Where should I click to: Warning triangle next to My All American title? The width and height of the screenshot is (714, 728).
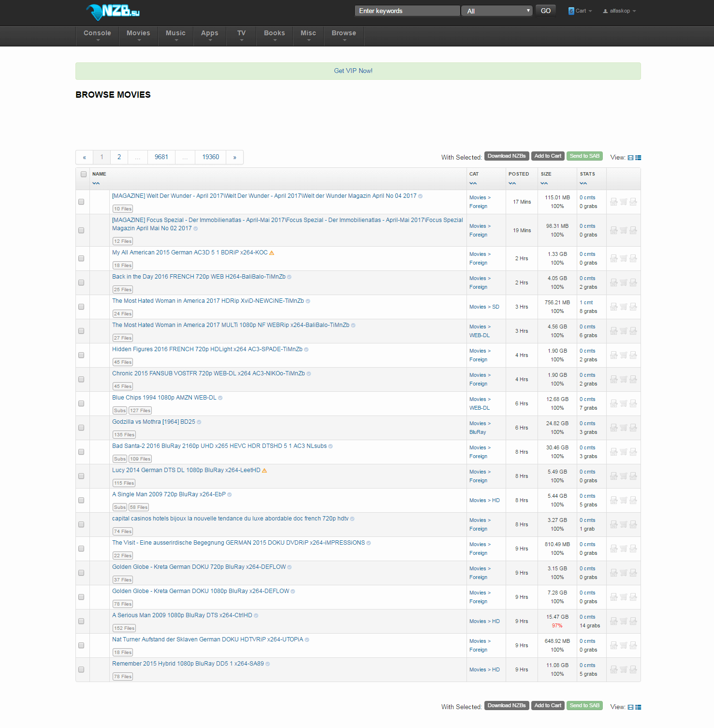coord(272,253)
